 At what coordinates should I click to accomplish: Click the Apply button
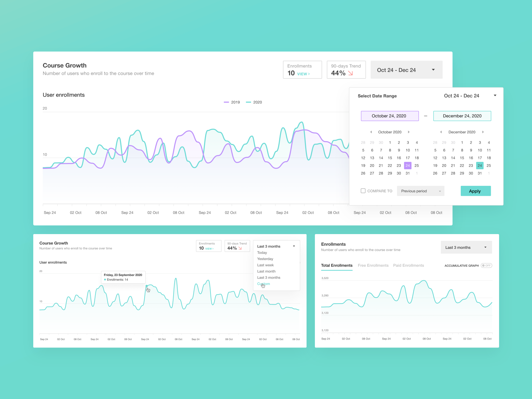(475, 191)
